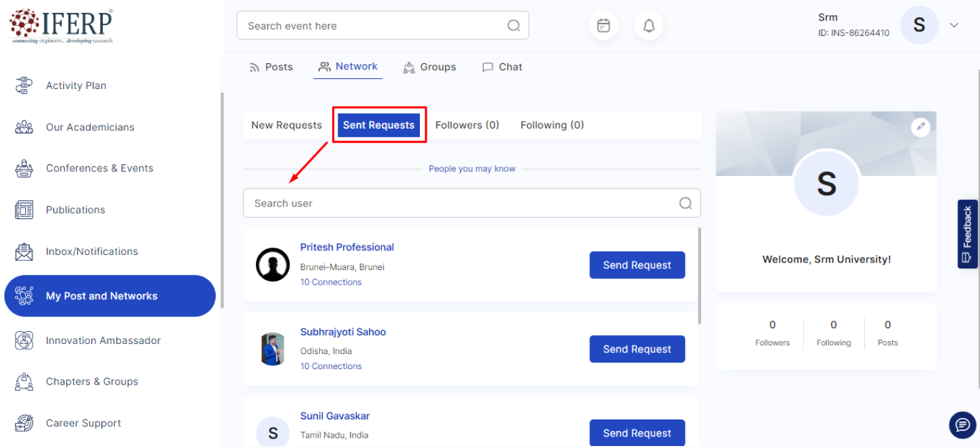This screenshot has width=980, height=448.
Task: Open the calendar icon in header
Action: point(603,26)
